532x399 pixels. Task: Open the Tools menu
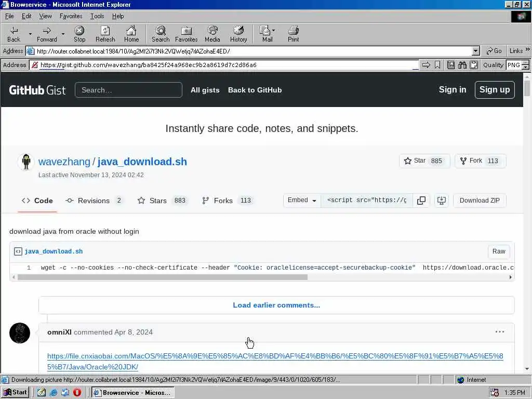coord(97,16)
